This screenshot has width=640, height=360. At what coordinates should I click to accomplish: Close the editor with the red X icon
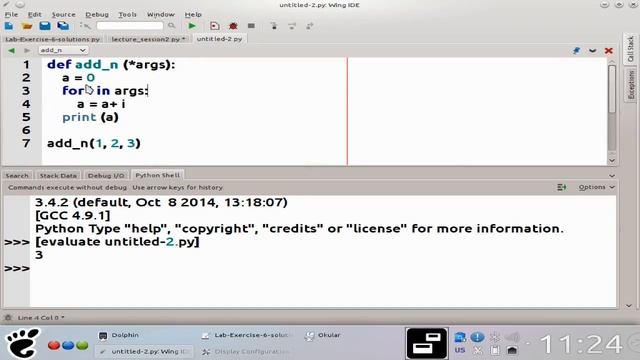point(609,51)
